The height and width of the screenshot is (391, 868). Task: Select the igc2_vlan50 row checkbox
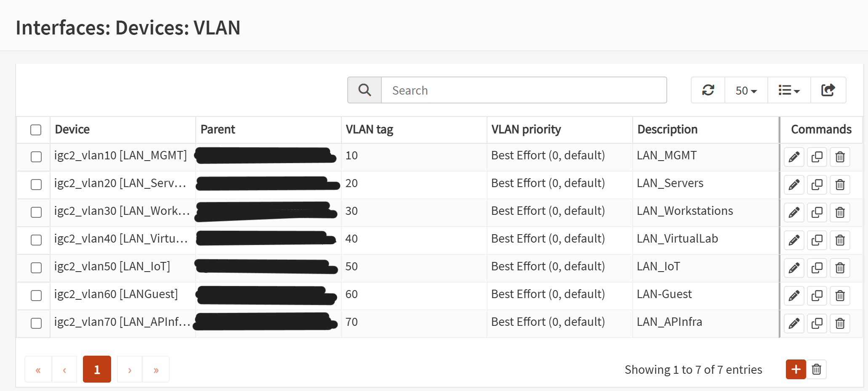click(x=36, y=268)
